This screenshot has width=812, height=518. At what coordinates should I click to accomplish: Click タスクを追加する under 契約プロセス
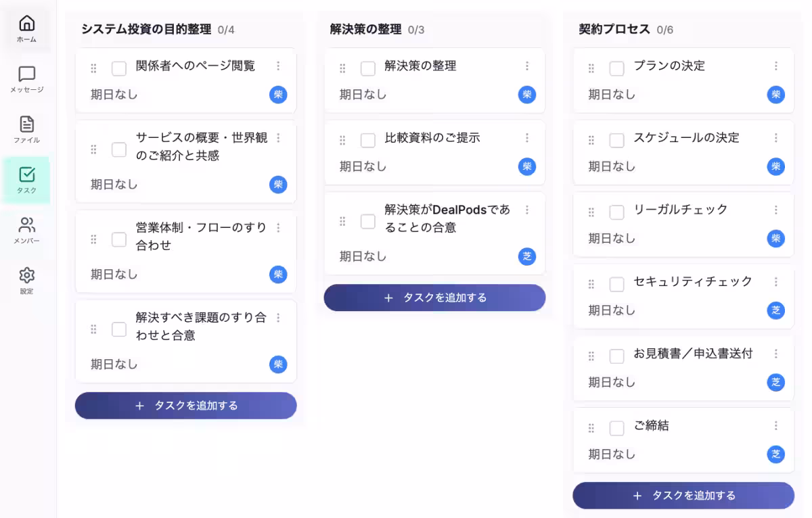(x=683, y=495)
